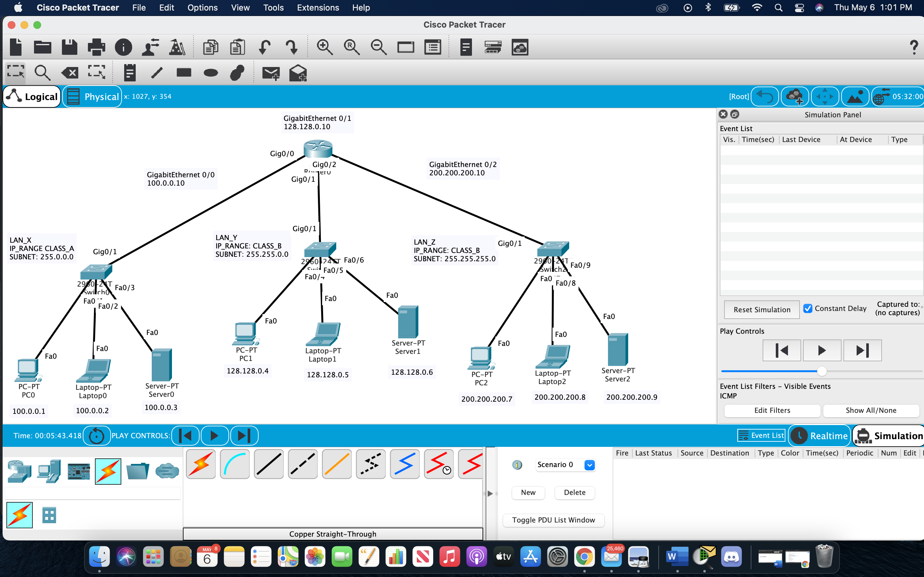This screenshot has width=924, height=577.
Task: Open the Scenario 0 dropdown
Action: pos(589,465)
